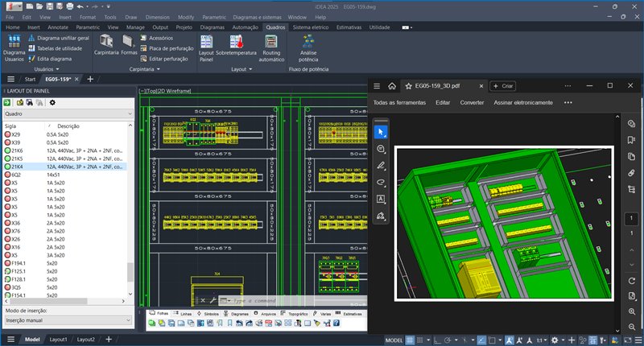Open the Modo de inserção dropdown

click(x=67, y=319)
